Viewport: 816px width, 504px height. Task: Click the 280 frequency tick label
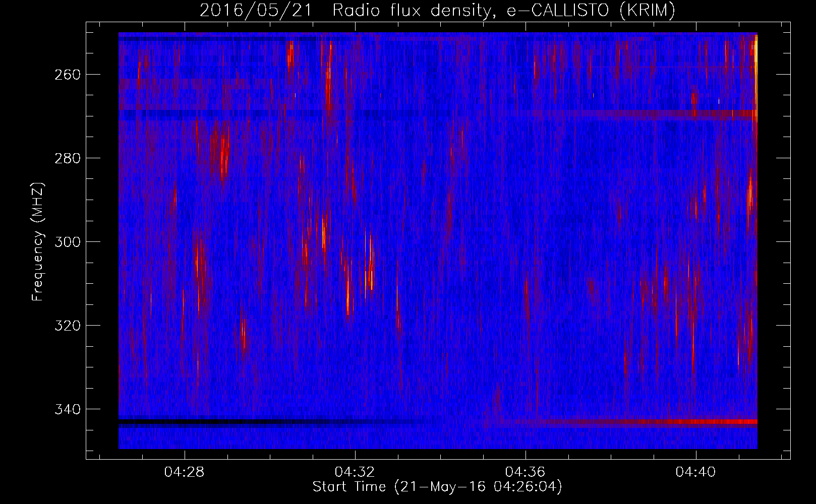coord(67,158)
